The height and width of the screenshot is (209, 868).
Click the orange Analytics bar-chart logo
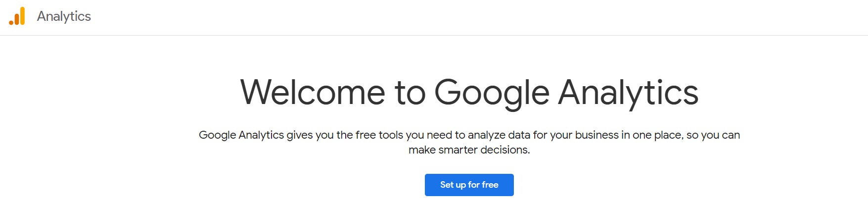[17, 16]
